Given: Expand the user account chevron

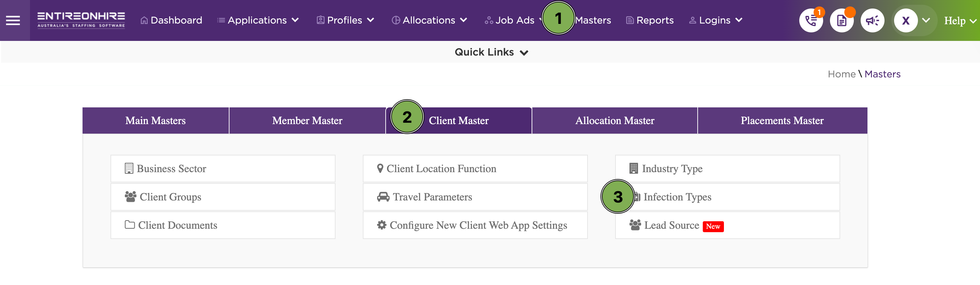Looking at the screenshot, I should (x=926, y=20).
